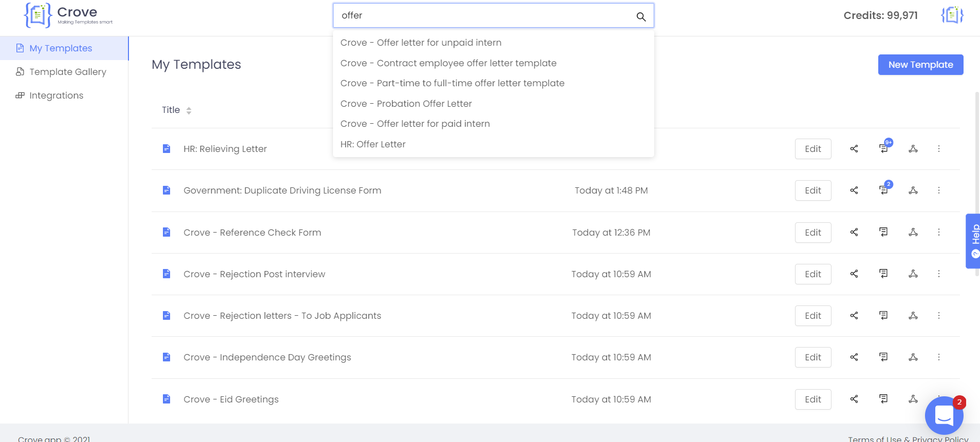Click the profile avatar icon top right
Viewport: 980px width, 442px height.
[952, 15]
